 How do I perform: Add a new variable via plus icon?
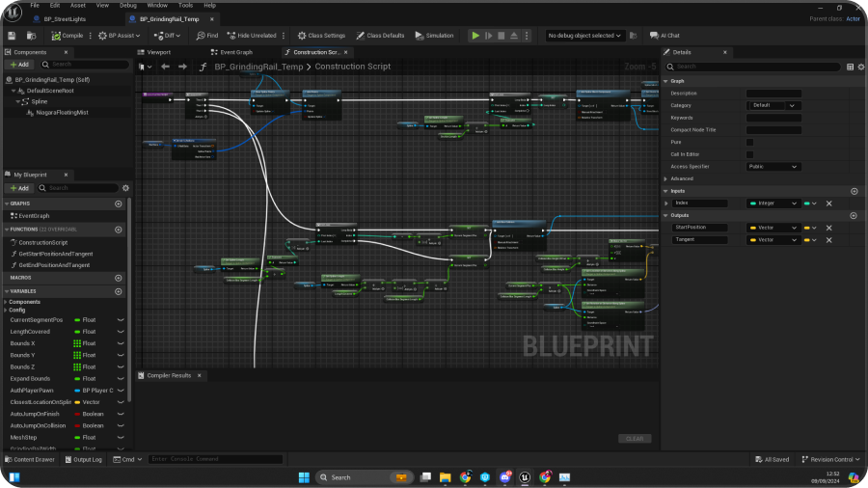pyautogui.click(x=118, y=291)
